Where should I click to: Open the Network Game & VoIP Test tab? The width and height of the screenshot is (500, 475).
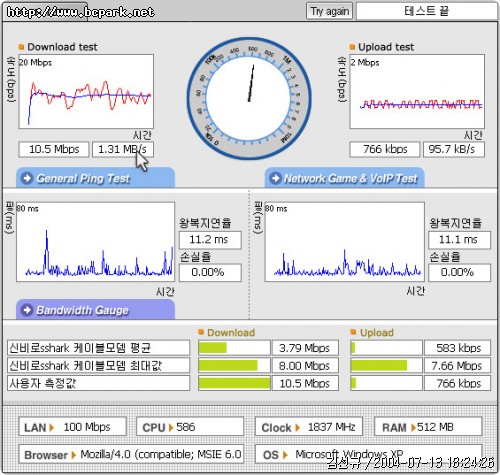tap(344, 178)
